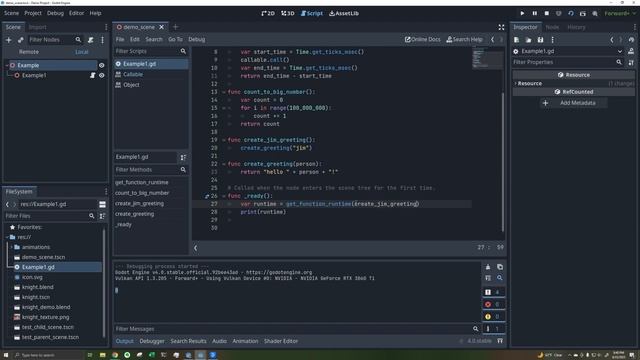Screen dimensions: 640x360
Task: Jump to the create_jim_greeting method
Action: [x=139, y=204]
